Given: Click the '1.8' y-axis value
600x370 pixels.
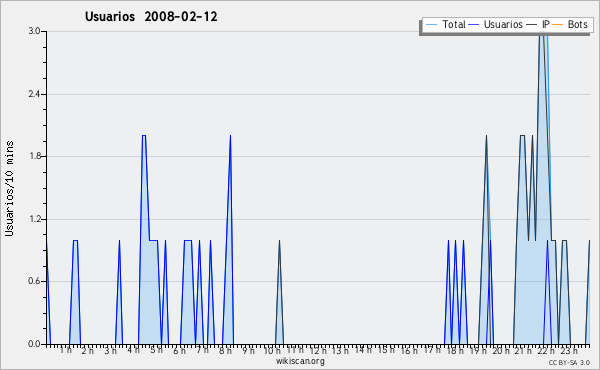Looking at the screenshot, I should (x=34, y=156).
